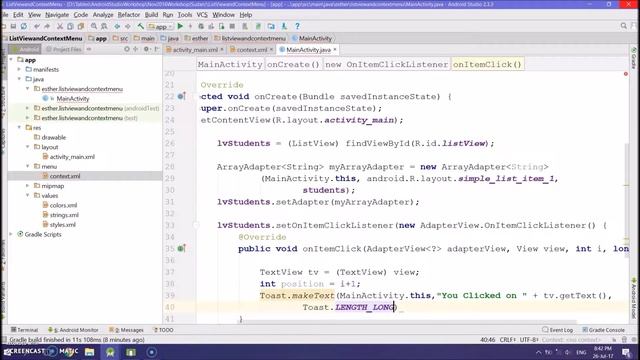Open the Messages tool window
Image resolution: width=640 pixels, height=360 pixels.
click(127, 330)
